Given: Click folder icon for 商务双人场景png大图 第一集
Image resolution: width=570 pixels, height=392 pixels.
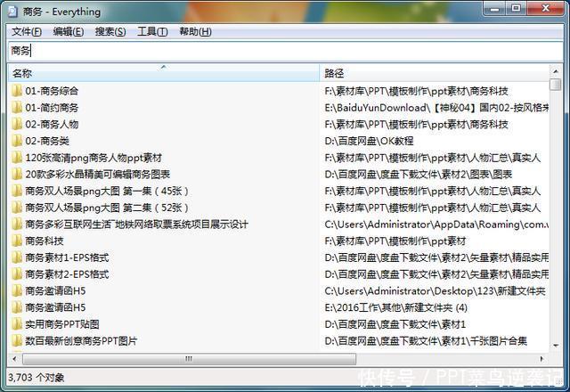Looking at the screenshot, I should (x=17, y=191).
